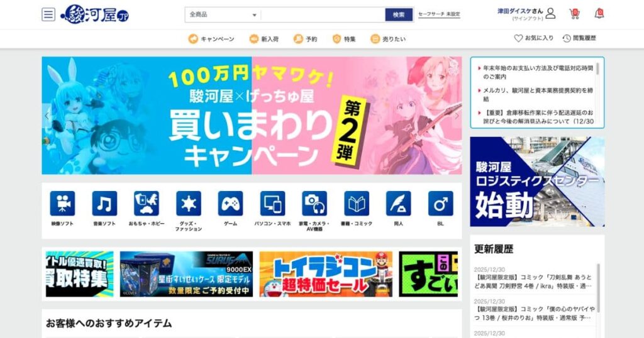Expand the 全商品 category dropdown

(x=223, y=14)
